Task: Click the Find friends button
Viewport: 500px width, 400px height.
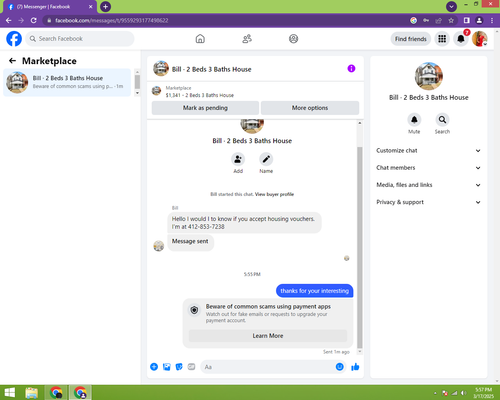Action: pos(411,39)
